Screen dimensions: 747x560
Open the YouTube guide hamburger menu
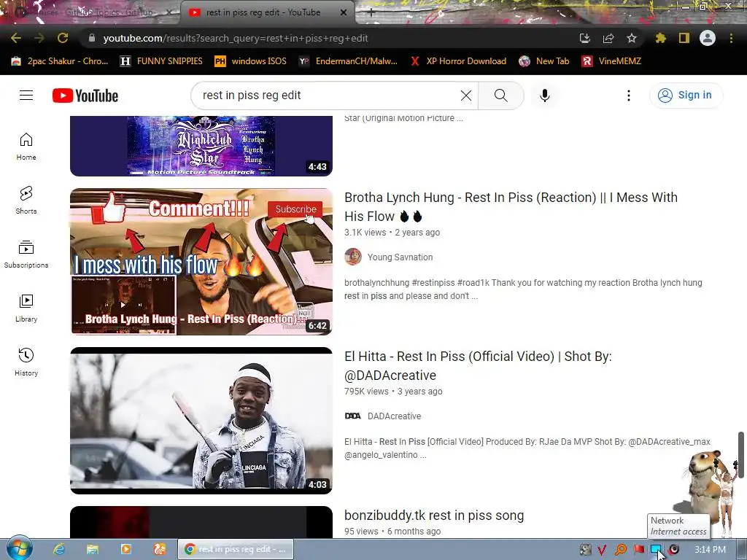[x=26, y=96]
